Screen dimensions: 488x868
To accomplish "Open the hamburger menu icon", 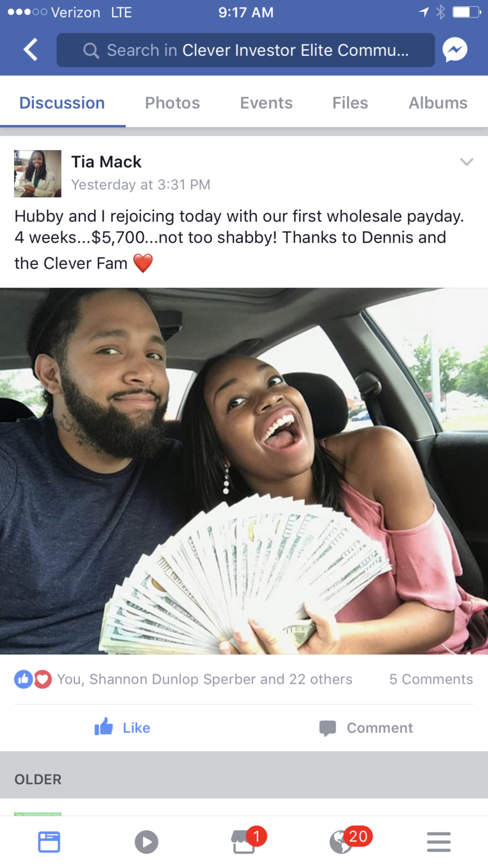I will coord(439,842).
